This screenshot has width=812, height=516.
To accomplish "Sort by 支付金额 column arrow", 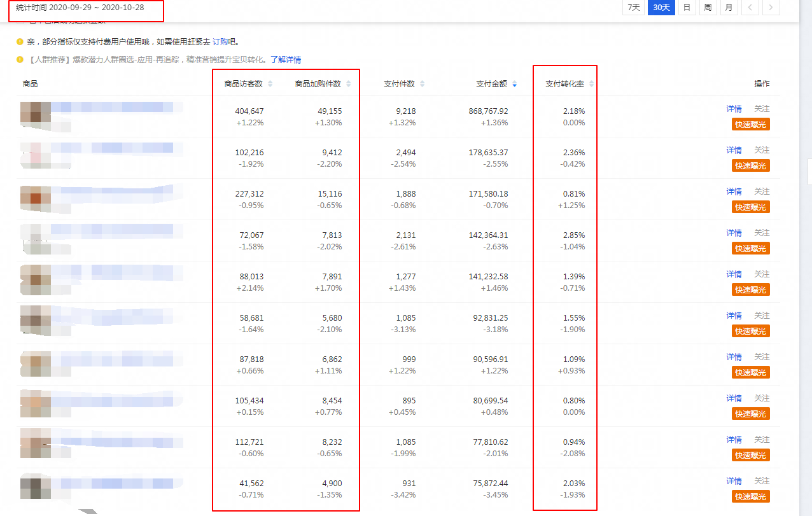I will coord(514,84).
